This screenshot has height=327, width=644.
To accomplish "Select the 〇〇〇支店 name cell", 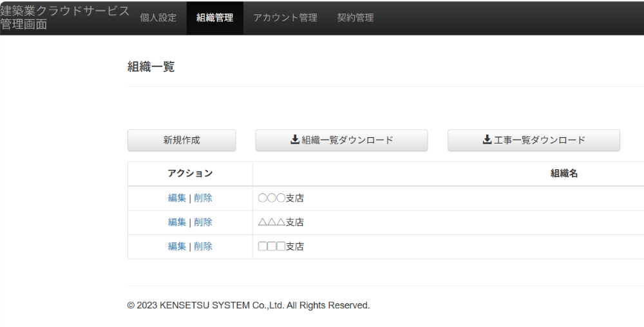I will (281, 198).
